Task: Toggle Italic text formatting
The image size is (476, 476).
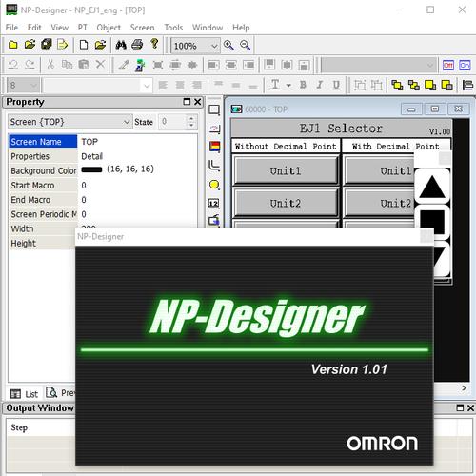Action: pyautogui.click(x=320, y=85)
